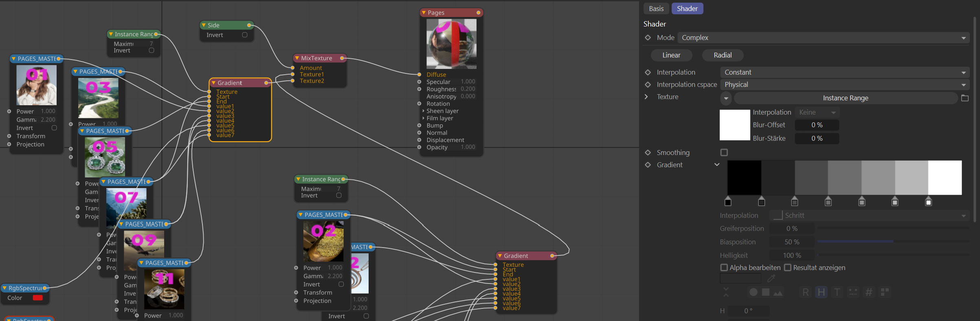Switch to the Basis tab
The width and height of the screenshot is (980, 321).
tap(656, 9)
